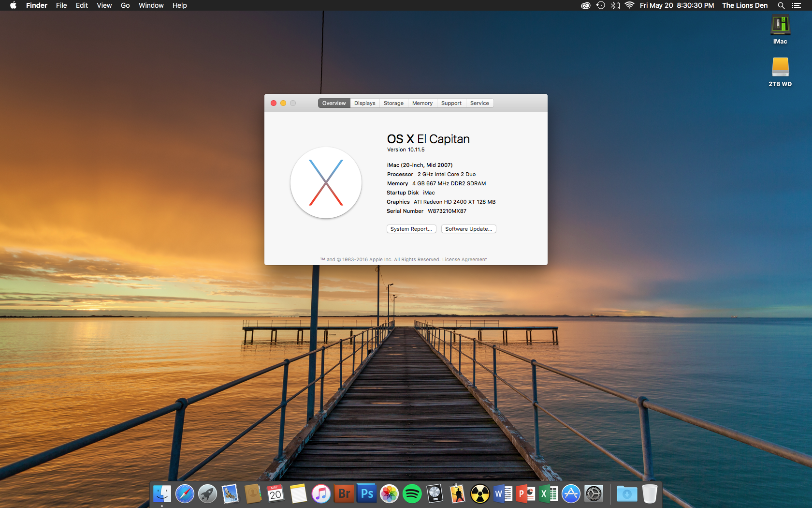Screen dimensions: 812x508
Task: Open the yellow radiation-symbol app in Dock
Action: click(480, 493)
